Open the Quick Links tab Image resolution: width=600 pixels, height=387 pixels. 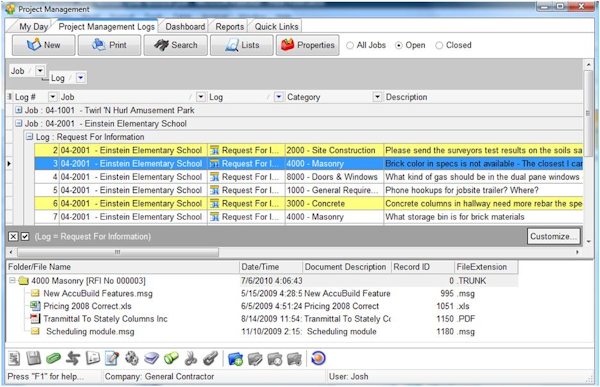tap(276, 26)
